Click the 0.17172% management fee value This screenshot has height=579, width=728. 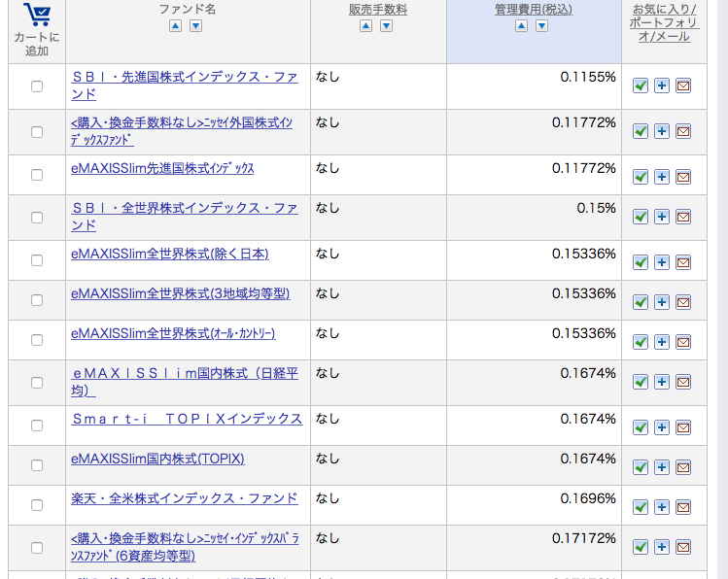tap(583, 538)
